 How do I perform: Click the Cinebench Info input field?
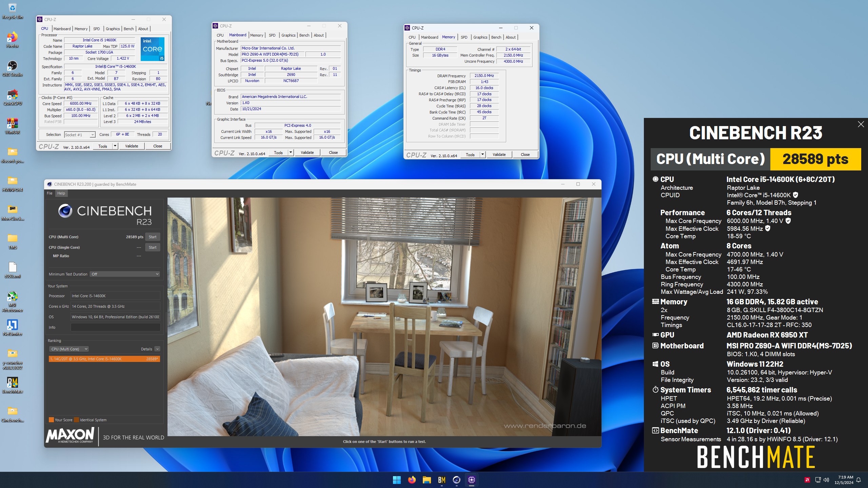[115, 327]
